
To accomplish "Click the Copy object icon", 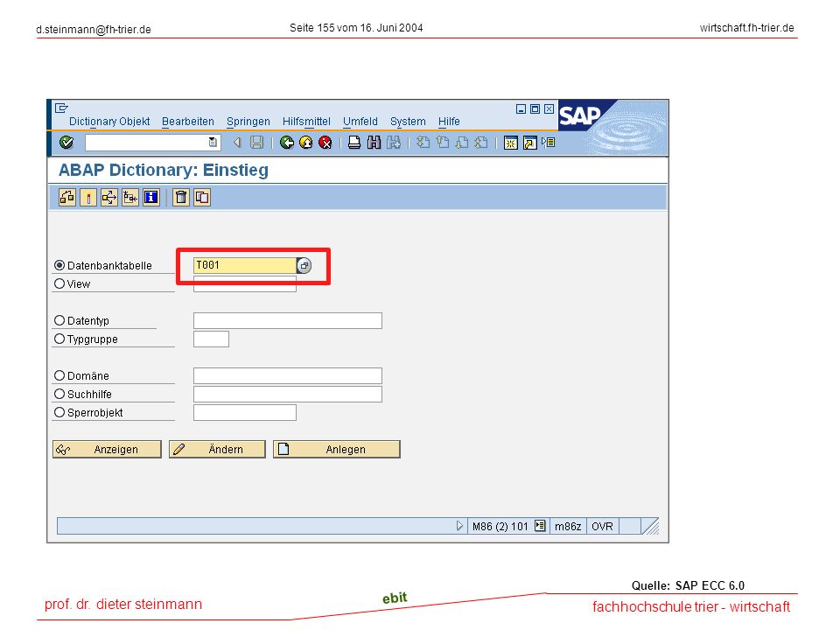I will tap(202, 198).
